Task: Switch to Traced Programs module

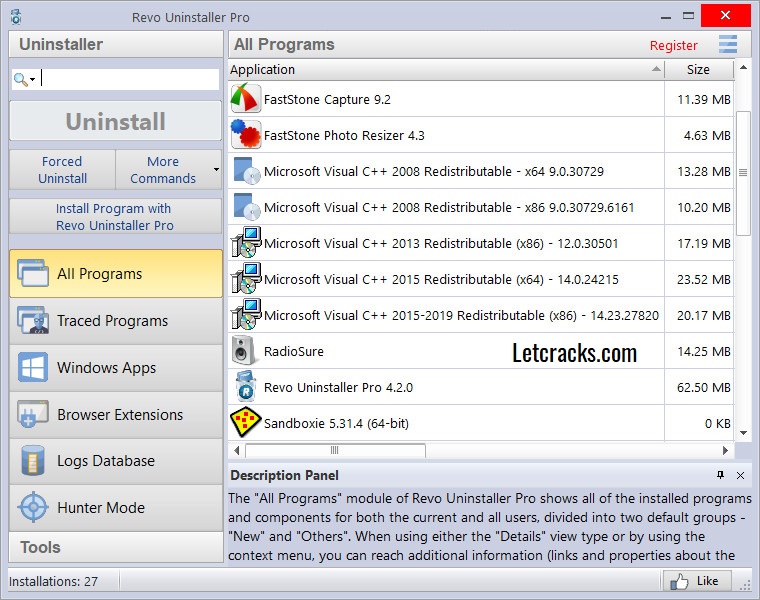Action: tap(116, 320)
